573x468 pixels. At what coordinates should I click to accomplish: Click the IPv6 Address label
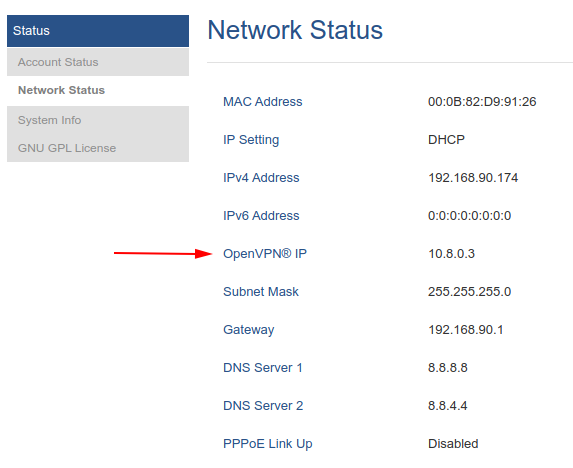pos(261,216)
